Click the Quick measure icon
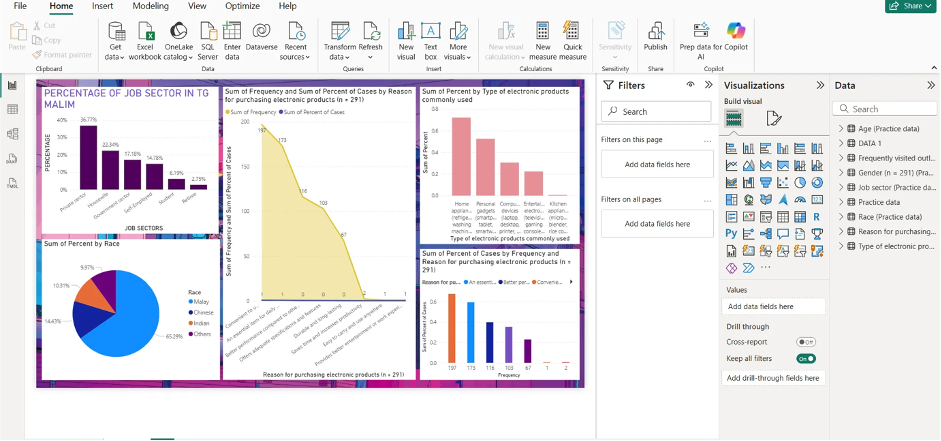Image resolution: width=941 pixels, height=441 pixels. pyautogui.click(x=573, y=38)
